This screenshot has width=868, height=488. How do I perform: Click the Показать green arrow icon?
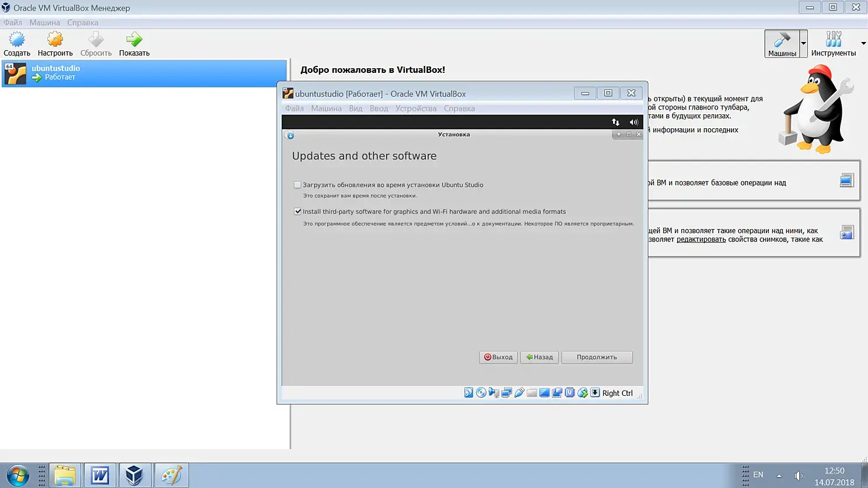pyautogui.click(x=134, y=40)
